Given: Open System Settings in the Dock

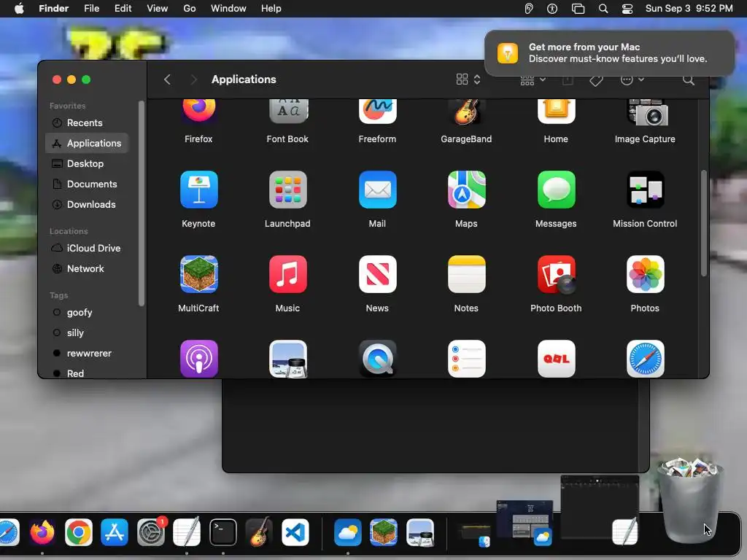Looking at the screenshot, I should (151, 532).
